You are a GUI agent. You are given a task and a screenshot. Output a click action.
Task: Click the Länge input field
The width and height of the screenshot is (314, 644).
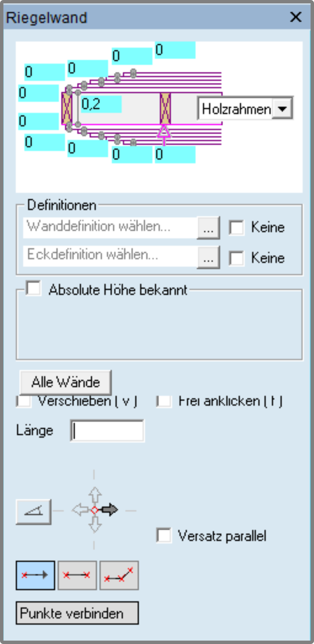click(107, 431)
